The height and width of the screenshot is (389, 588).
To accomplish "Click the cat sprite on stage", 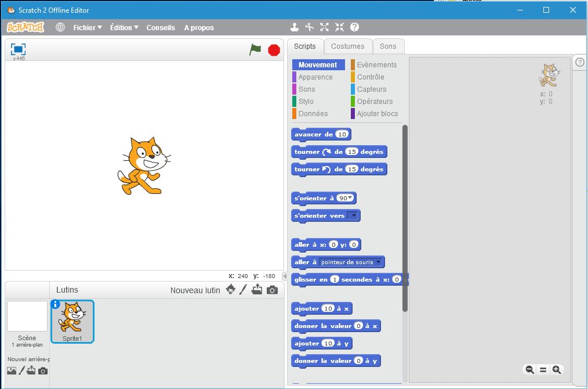I will tap(144, 165).
